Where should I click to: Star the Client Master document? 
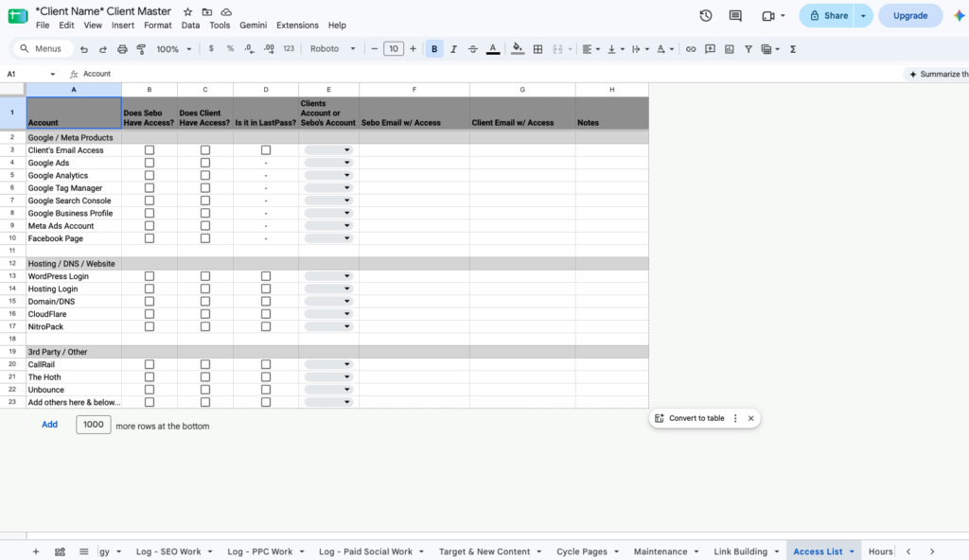pos(188,11)
